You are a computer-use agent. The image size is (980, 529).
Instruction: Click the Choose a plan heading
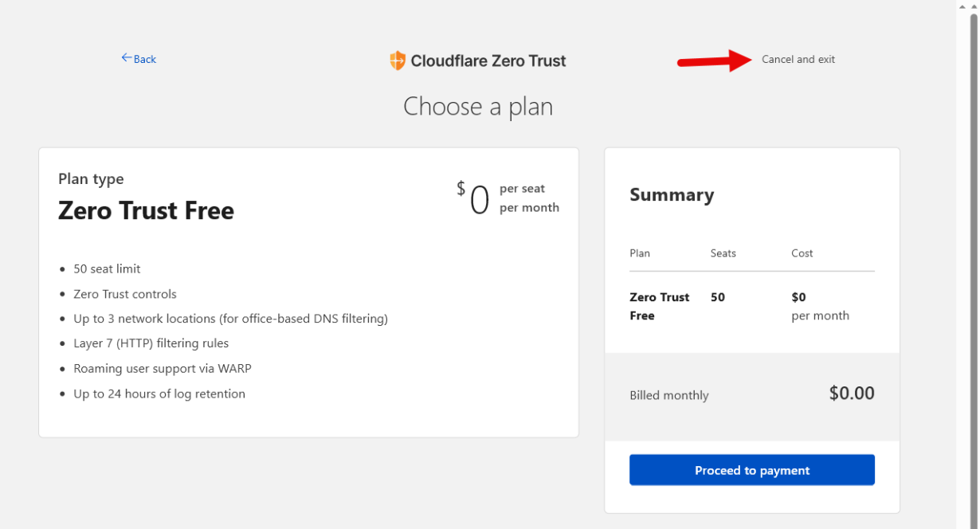[478, 107]
